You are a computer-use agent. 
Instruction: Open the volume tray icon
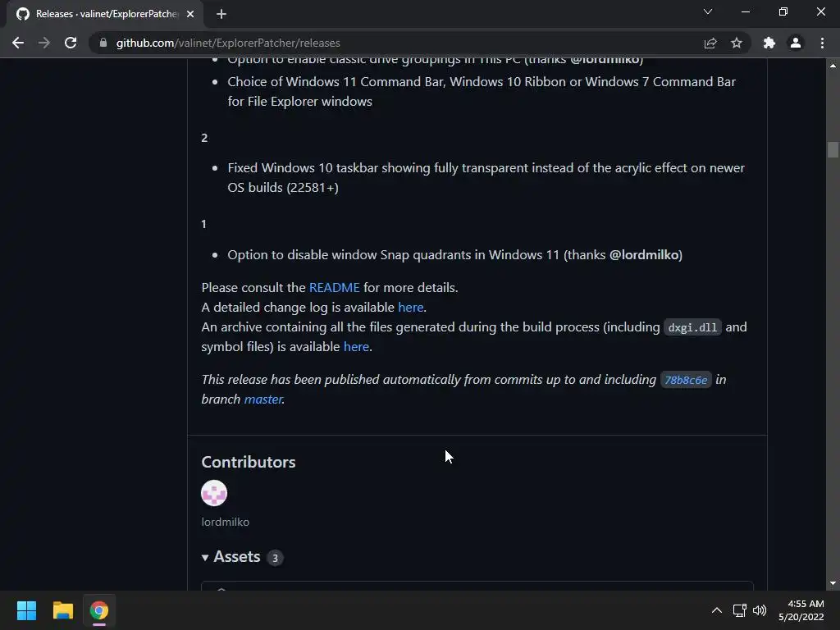click(x=760, y=610)
